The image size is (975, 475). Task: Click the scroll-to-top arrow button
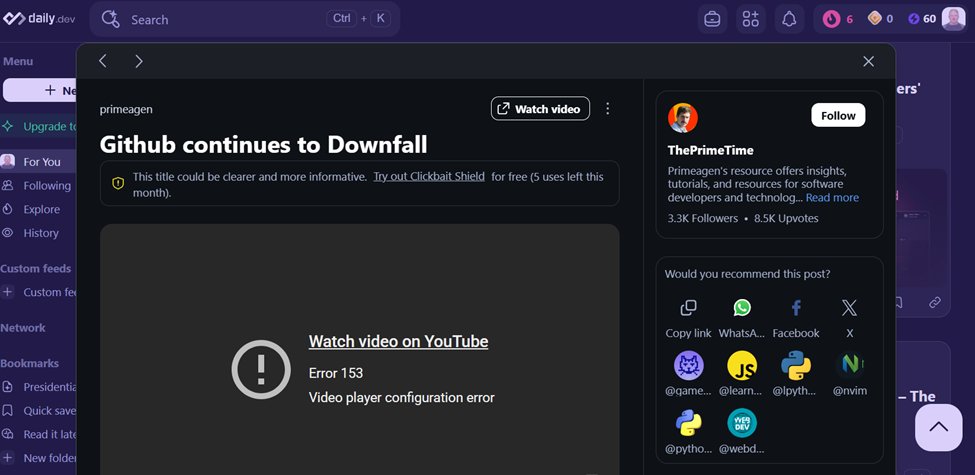[938, 428]
